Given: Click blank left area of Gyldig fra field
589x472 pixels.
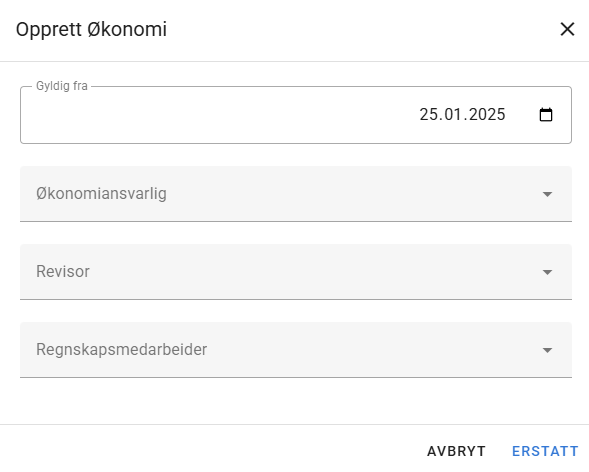Looking at the screenshot, I should pos(188,115).
